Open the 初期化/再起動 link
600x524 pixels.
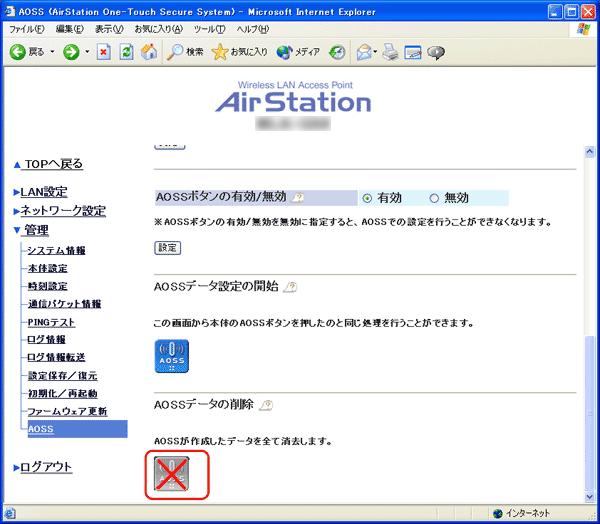(62, 393)
